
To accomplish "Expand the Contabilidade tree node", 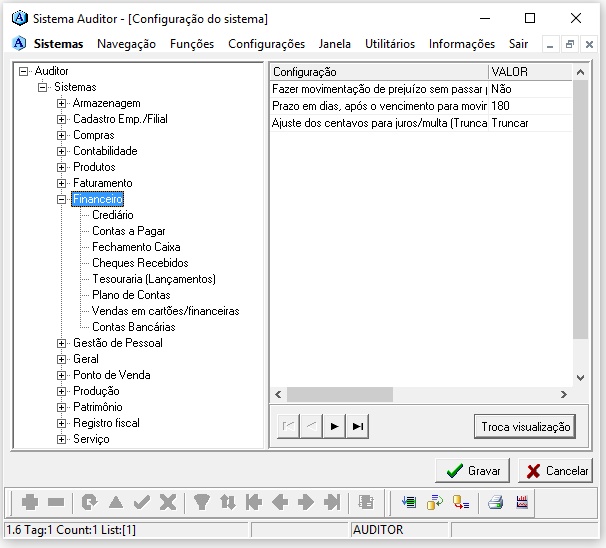I will [x=61, y=151].
